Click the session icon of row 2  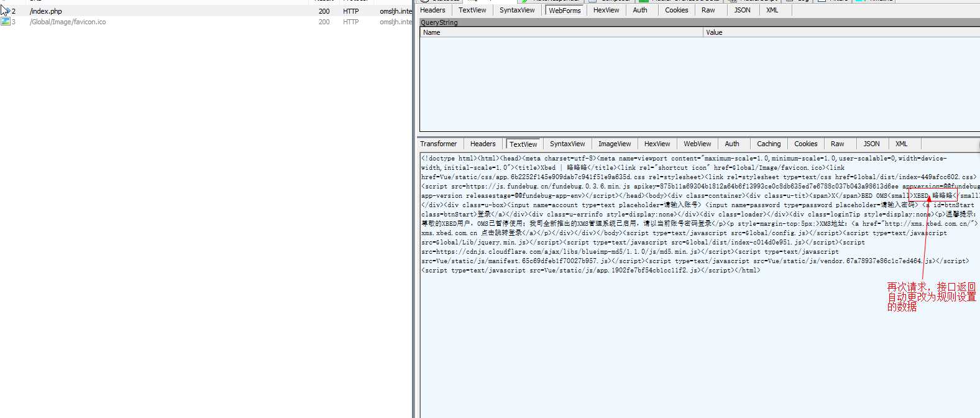[x=6, y=11]
